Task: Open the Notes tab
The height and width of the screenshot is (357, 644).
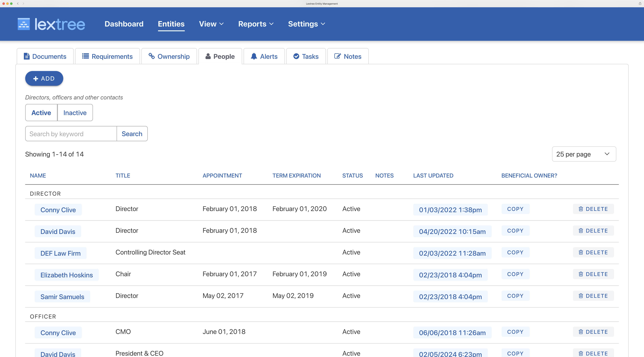Action: [348, 56]
